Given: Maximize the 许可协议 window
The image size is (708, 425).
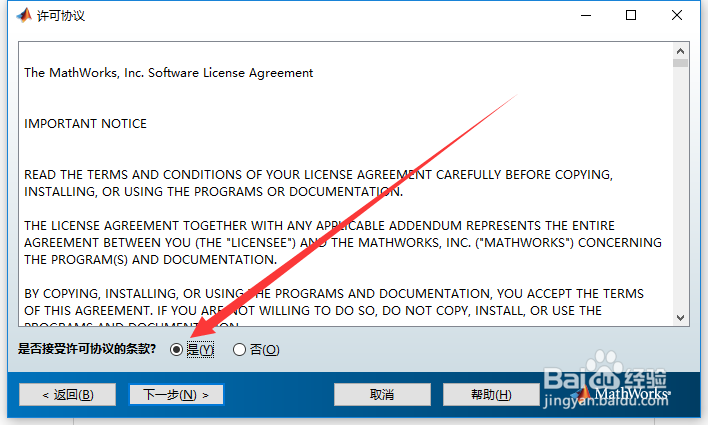Looking at the screenshot, I should [631, 15].
